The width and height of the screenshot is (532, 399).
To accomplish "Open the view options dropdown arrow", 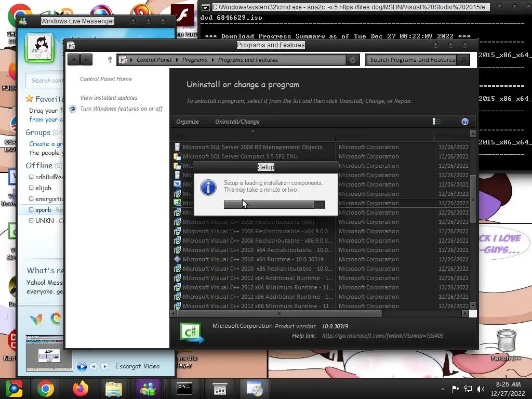I will [x=448, y=122].
